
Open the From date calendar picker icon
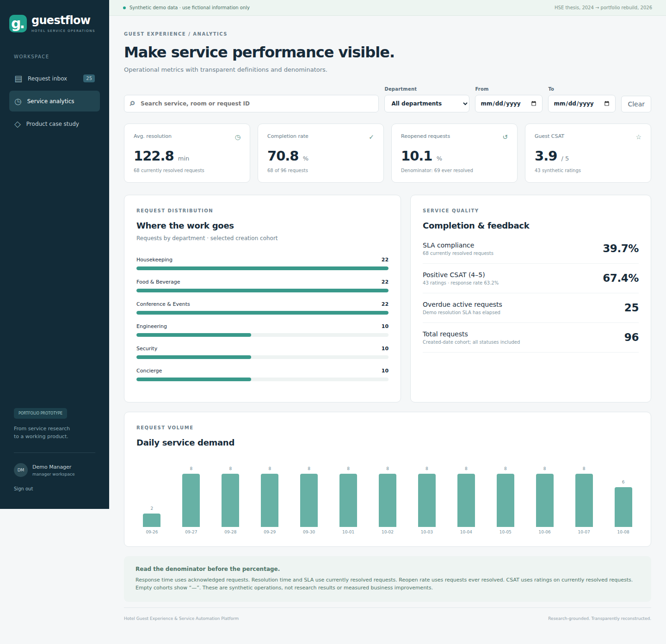click(x=534, y=104)
